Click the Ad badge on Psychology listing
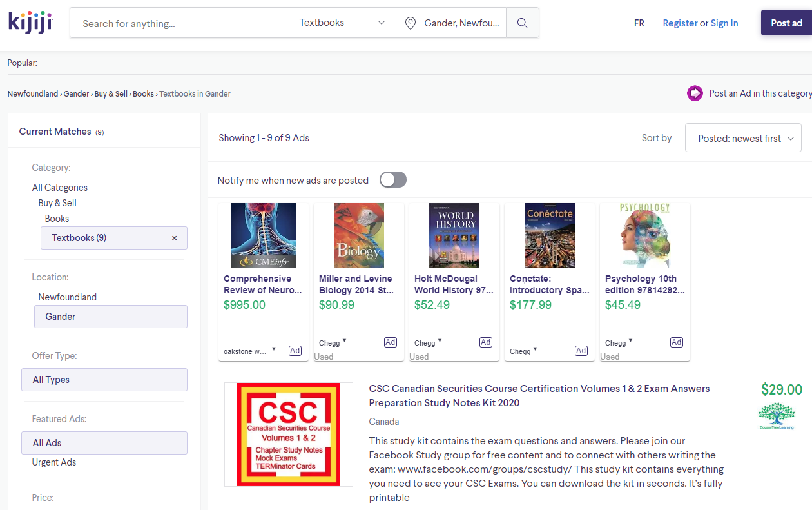The height and width of the screenshot is (510, 812). [676, 342]
